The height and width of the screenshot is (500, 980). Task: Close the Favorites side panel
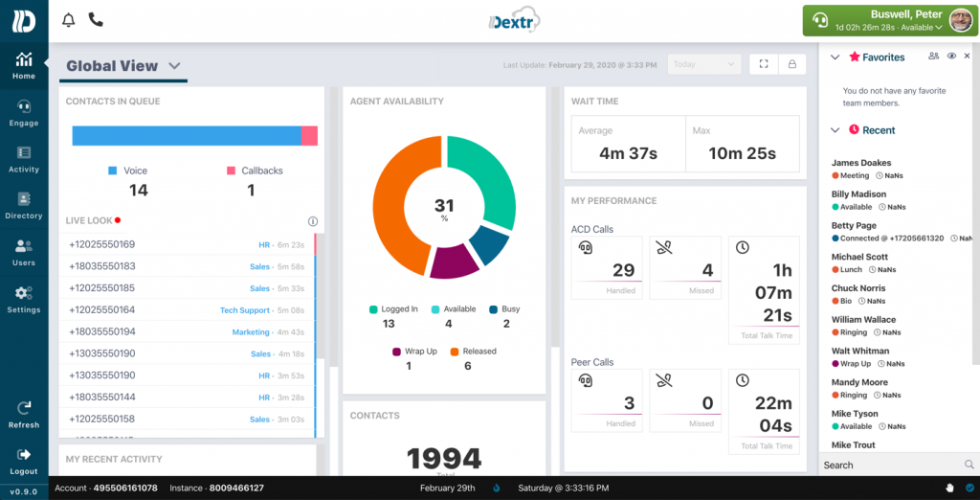[968, 56]
